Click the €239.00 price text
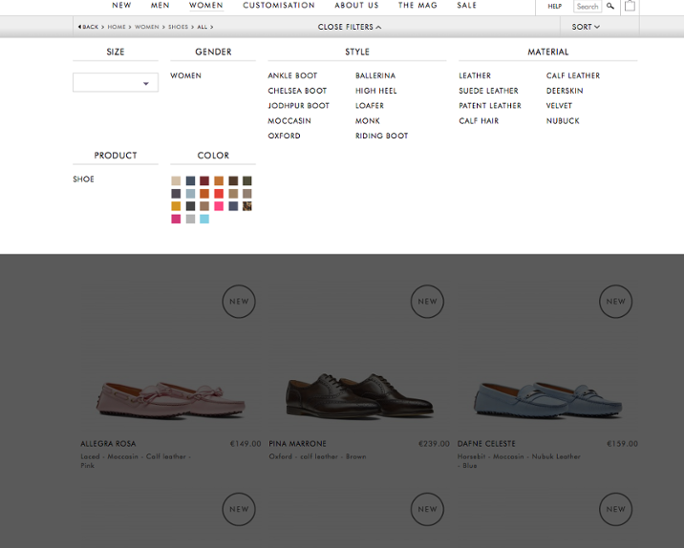The image size is (684, 548). (434, 444)
